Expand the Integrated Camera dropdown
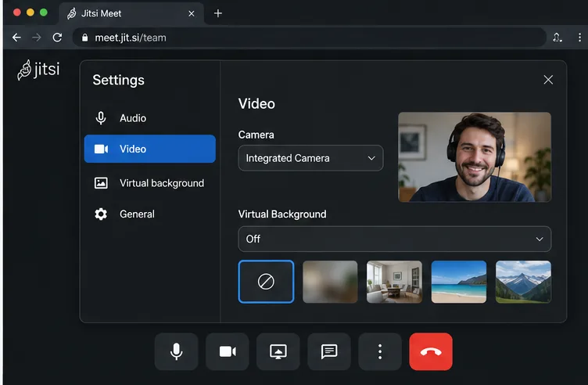 [311, 158]
